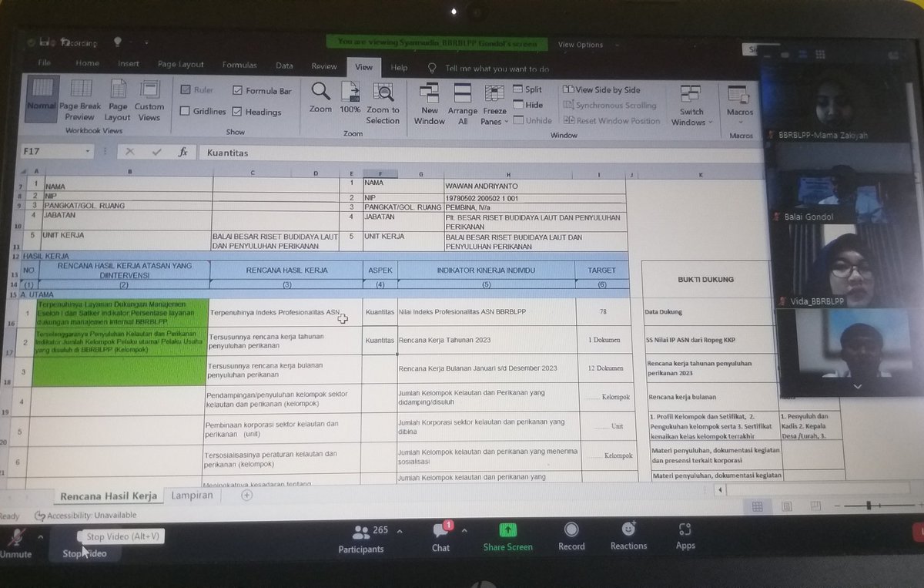The image size is (924, 588).
Task: Open Zoom Participants panel
Action: click(361, 539)
